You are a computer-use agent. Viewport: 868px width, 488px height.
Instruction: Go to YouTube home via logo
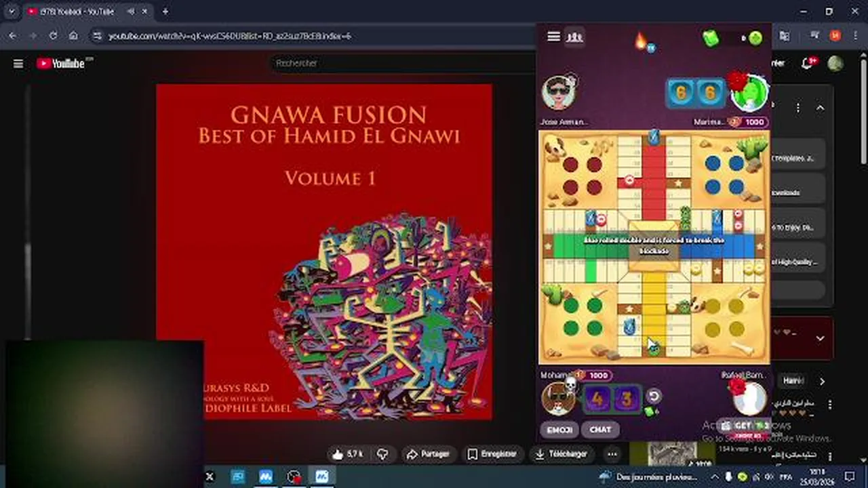coord(61,64)
